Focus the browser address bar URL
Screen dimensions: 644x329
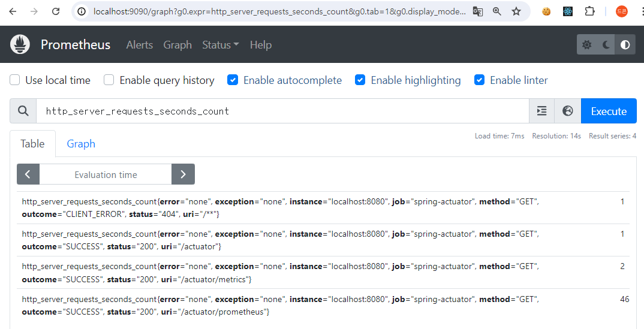(x=279, y=11)
